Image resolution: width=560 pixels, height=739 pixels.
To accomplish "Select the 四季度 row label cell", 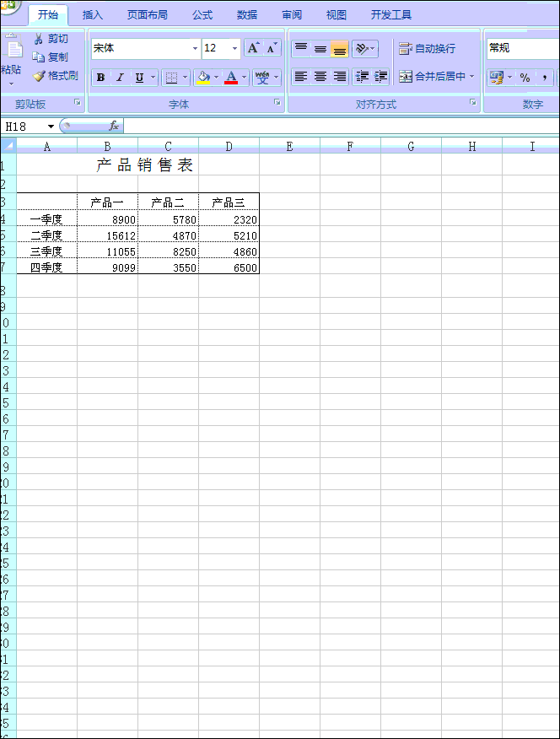I will [47, 267].
